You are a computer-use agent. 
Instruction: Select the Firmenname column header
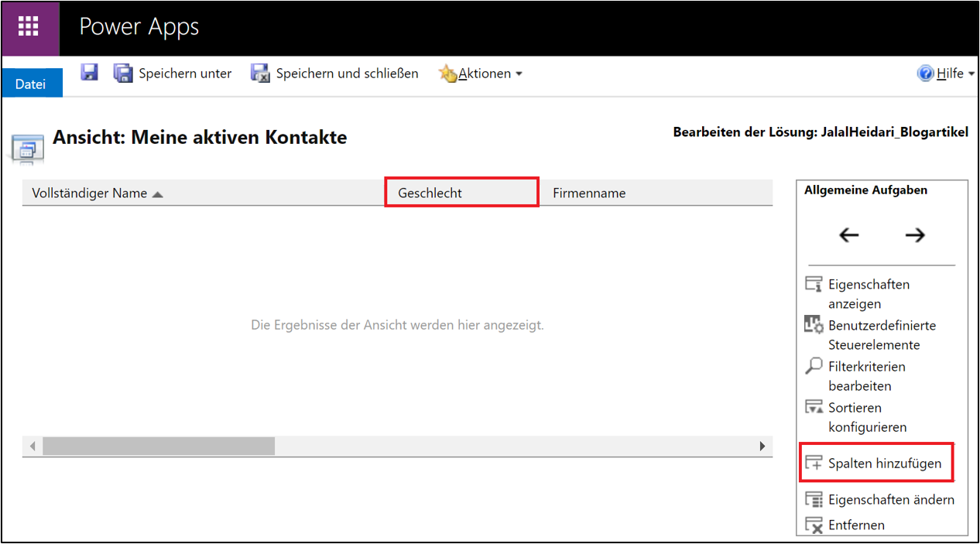pyautogui.click(x=658, y=193)
